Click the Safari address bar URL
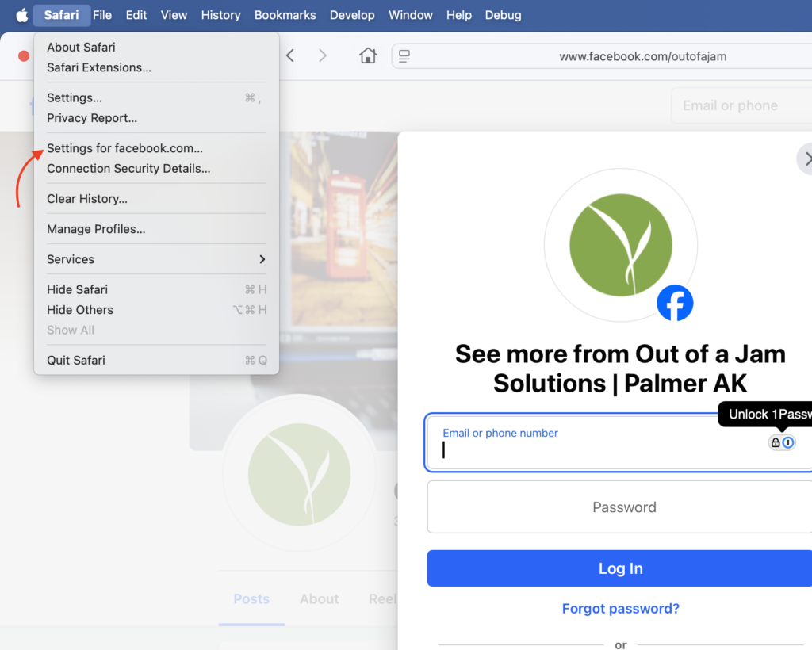 point(642,56)
